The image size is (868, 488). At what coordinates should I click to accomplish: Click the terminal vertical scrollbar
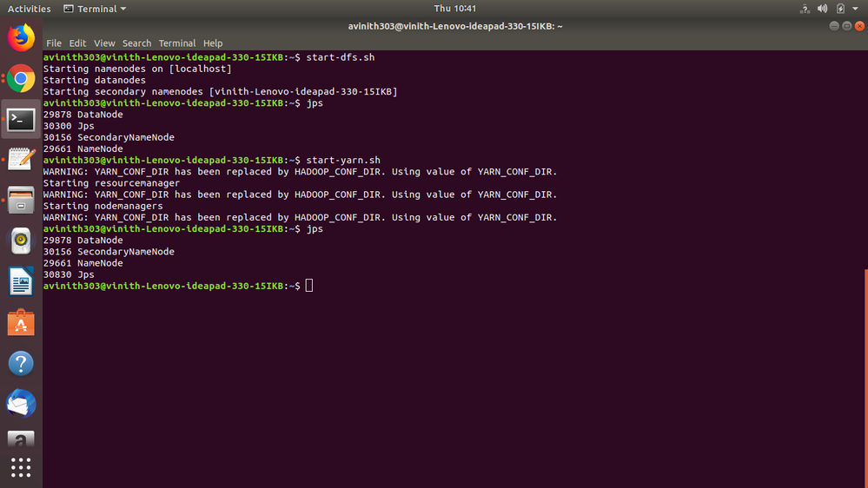pos(865,378)
